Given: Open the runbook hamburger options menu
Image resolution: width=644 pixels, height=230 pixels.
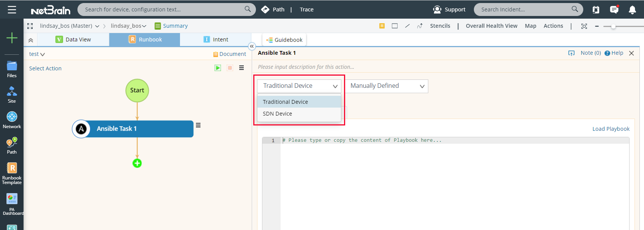Looking at the screenshot, I should [241, 68].
